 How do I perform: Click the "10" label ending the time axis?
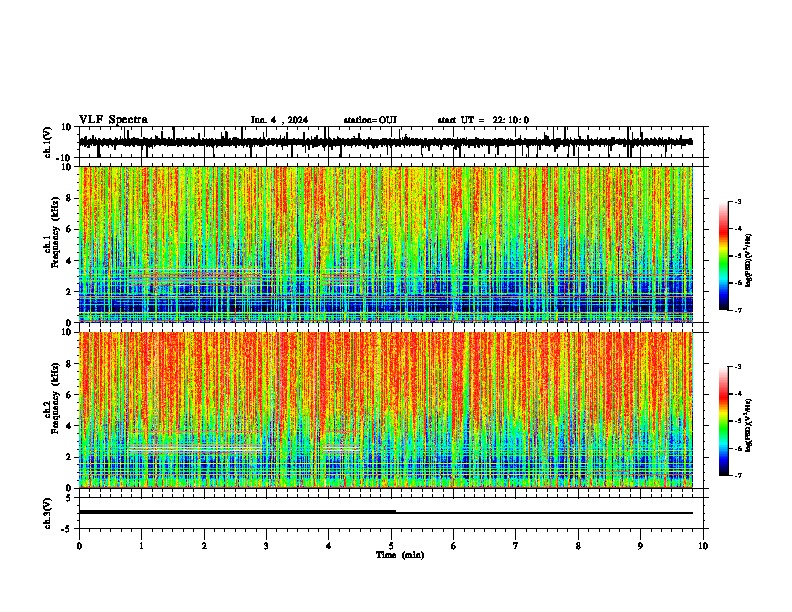click(703, 546)
